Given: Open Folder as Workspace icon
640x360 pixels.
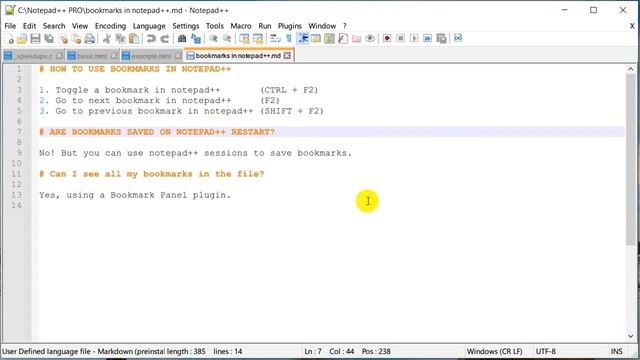Looking at the screenshot, I should click(x=356, y=39).
